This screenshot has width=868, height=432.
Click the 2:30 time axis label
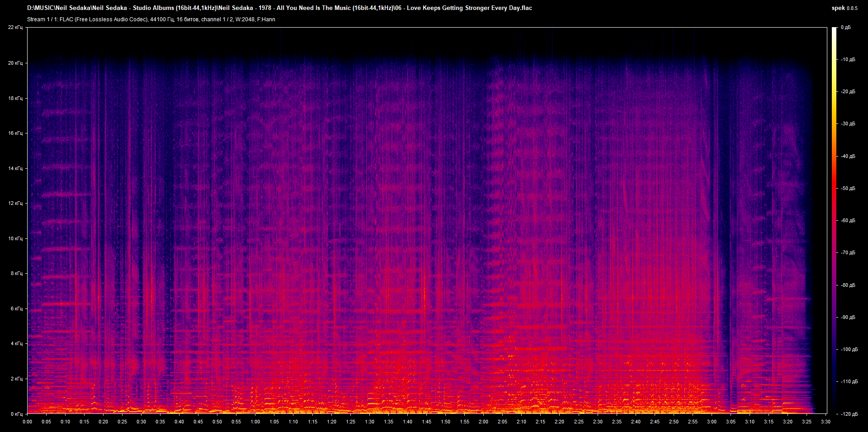pos(598,422)
